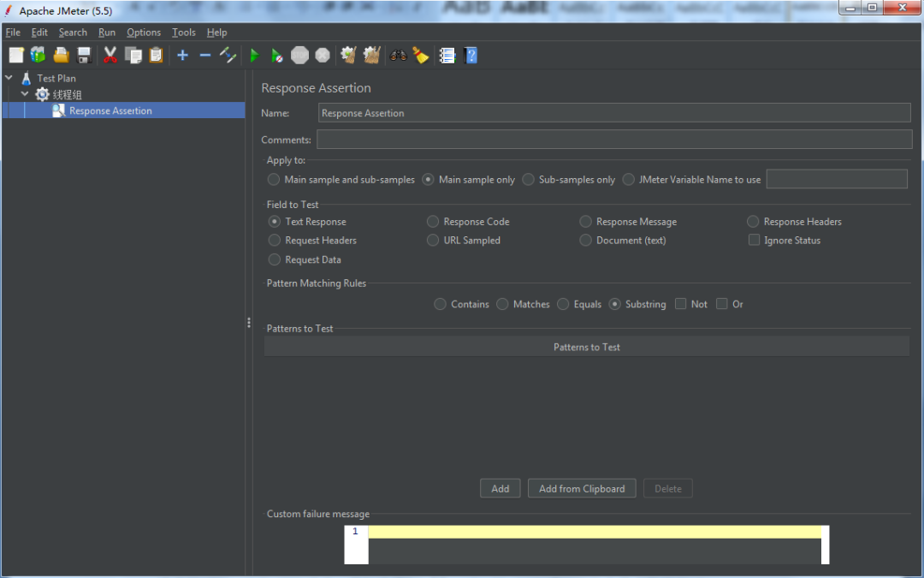The height and width of the screenshot is (578, 924).
Task: Choose Contains pattern matching rule
Action: [x=441, y=304]
